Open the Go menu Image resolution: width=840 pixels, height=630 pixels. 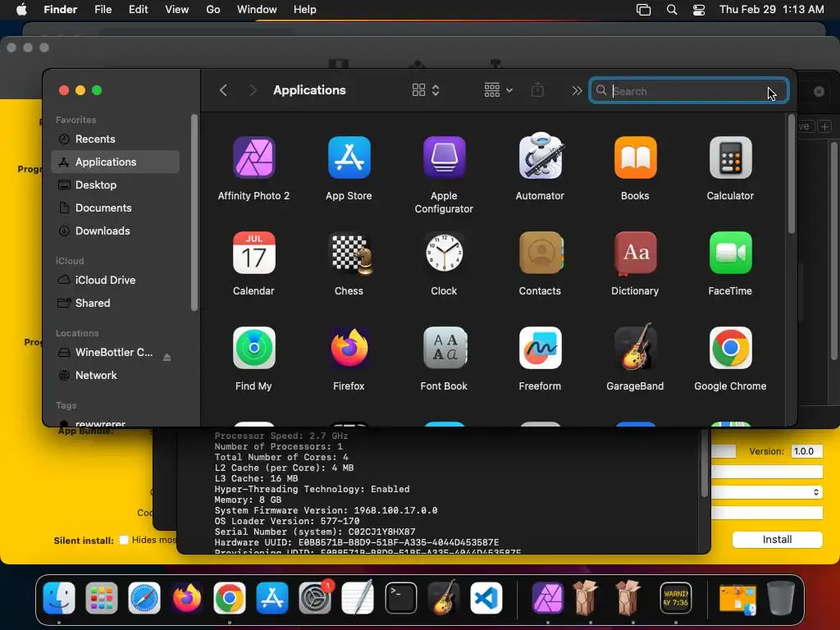point(213,10)
